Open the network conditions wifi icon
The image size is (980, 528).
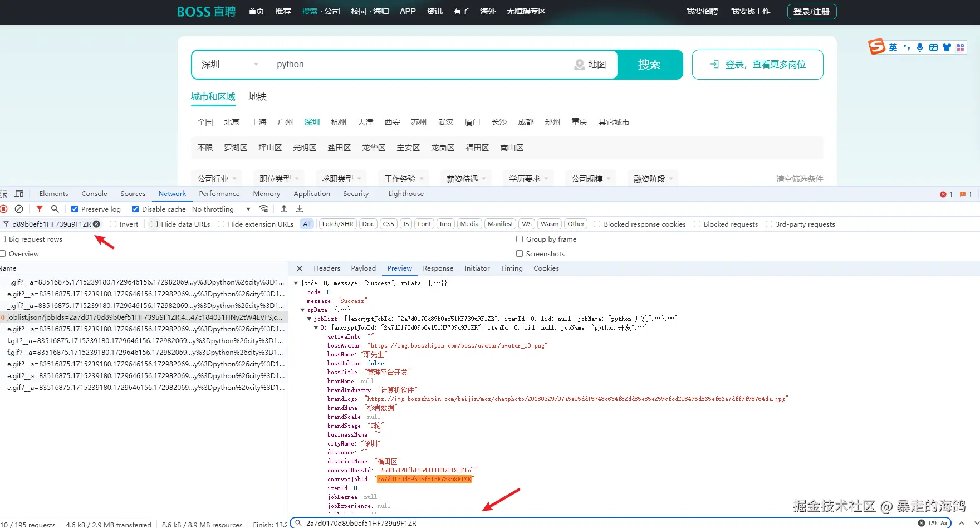(264, 209)
